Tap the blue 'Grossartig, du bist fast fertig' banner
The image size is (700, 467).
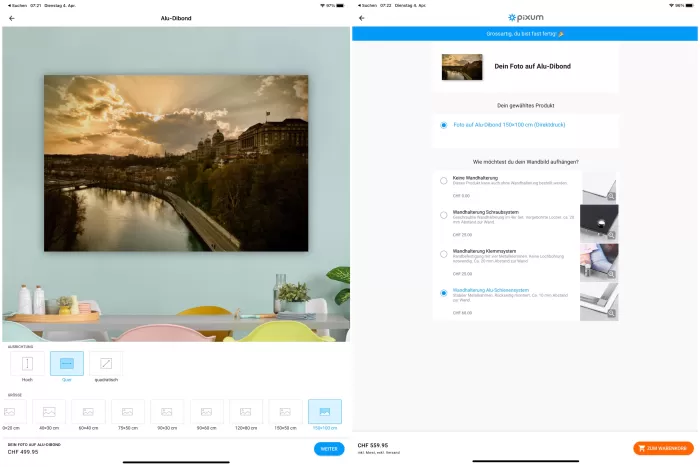(525, 34)
